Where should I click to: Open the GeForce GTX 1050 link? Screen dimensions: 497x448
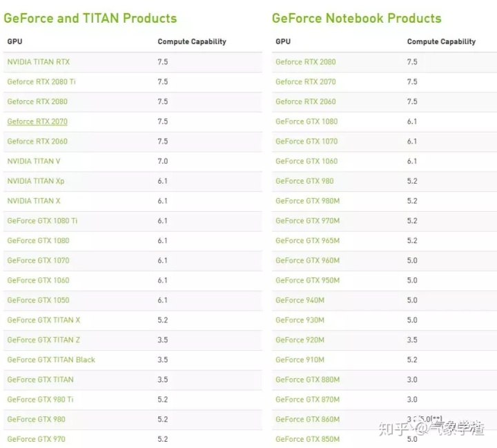pos(39,300)
